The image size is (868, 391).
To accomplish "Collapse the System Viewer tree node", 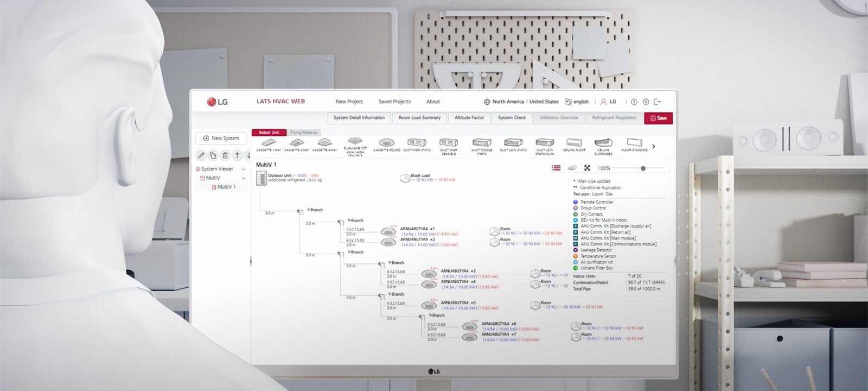I will coord(243,169).
